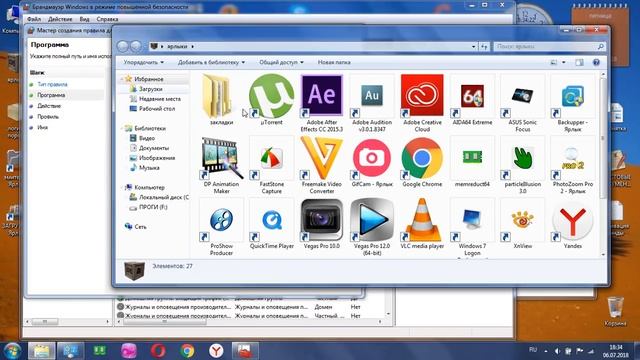Open Файл menu in firewall window
Screen dimensions: 640x360
pos(34,19)
